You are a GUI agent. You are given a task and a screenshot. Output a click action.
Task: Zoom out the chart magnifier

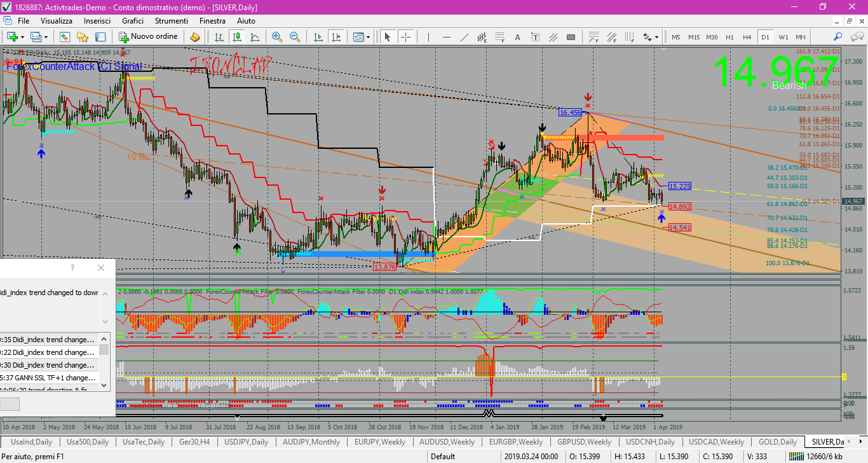coord(295,37)
